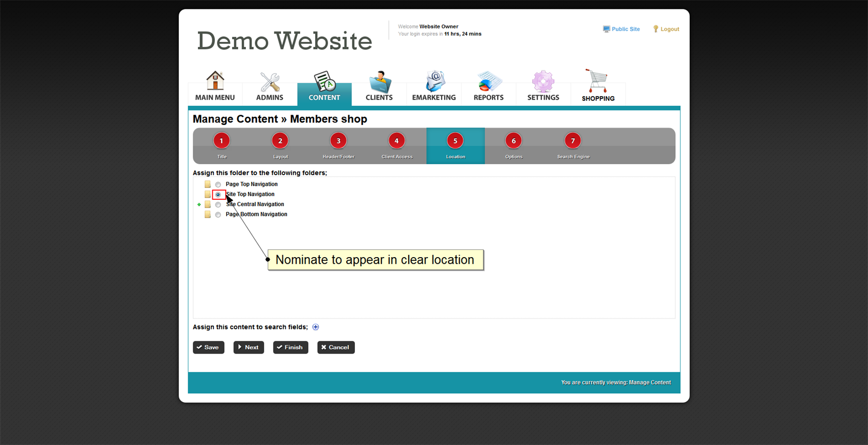The image size is (868, 445).
Task: Select the Page Bottom Navigation radio button
Action: (x=218, y=215)
